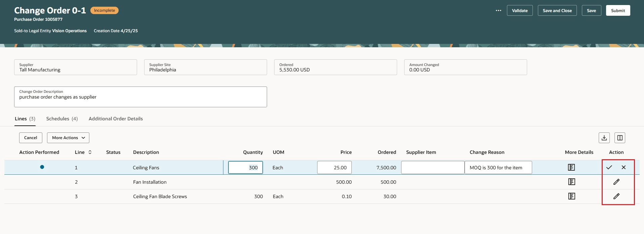Viewport: 644px width, 234px height.
Task: Click the Creation Date 4/25/25 text
Action: point(116,31)
